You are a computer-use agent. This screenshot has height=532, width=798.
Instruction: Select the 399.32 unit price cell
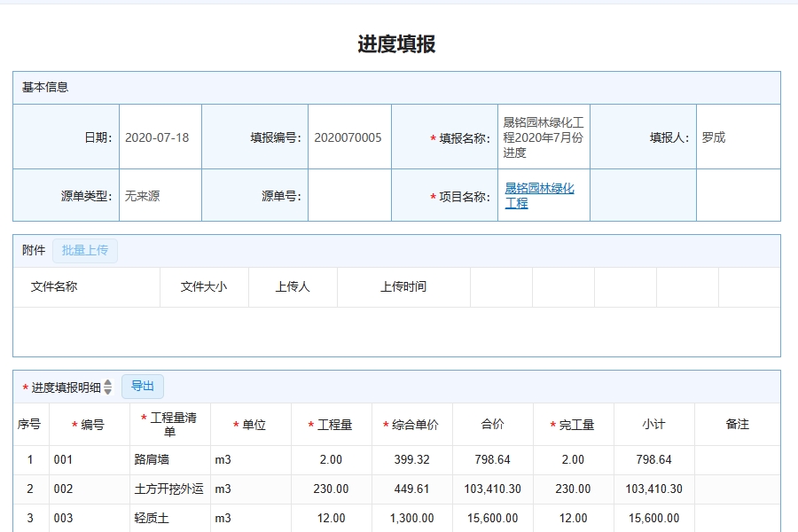click(x=411, y=459)
